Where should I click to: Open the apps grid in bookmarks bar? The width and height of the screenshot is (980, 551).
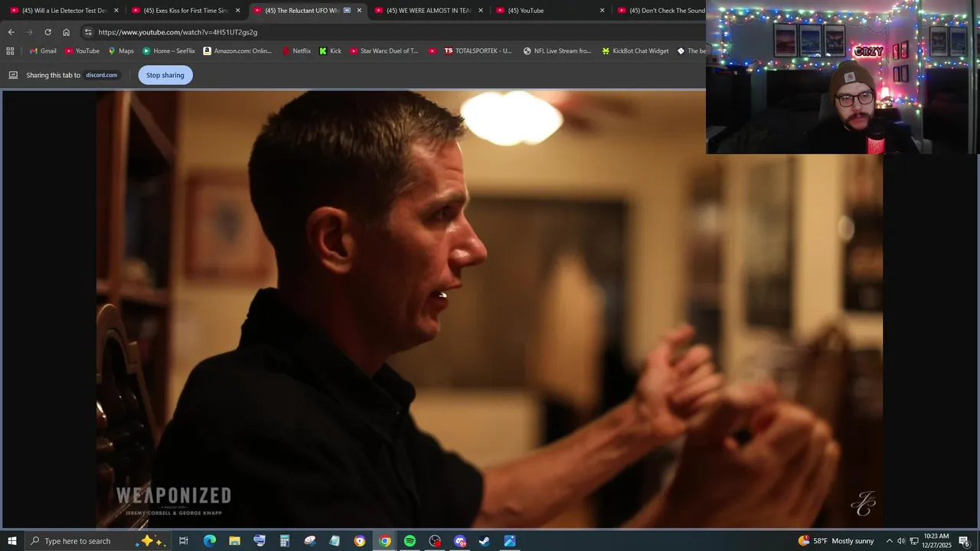(x=10, y=51)
